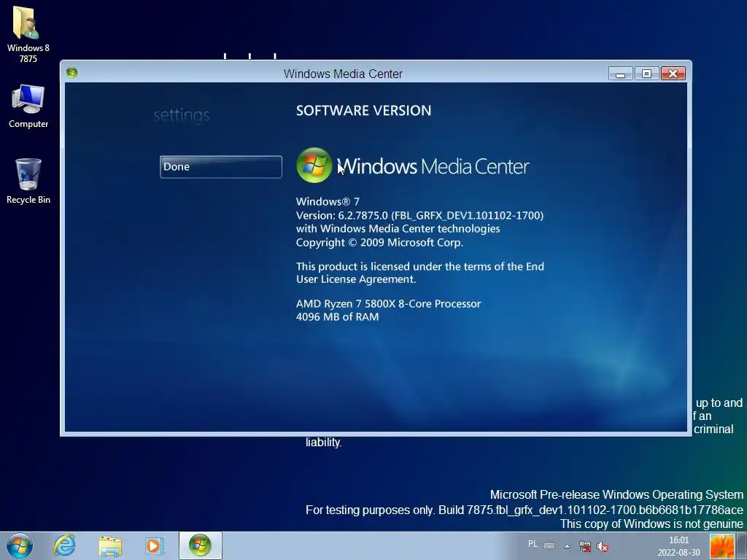The image size is (747, 560).
Task: Click the date 2022-08-30 in the tray
Action: point(679,553)
